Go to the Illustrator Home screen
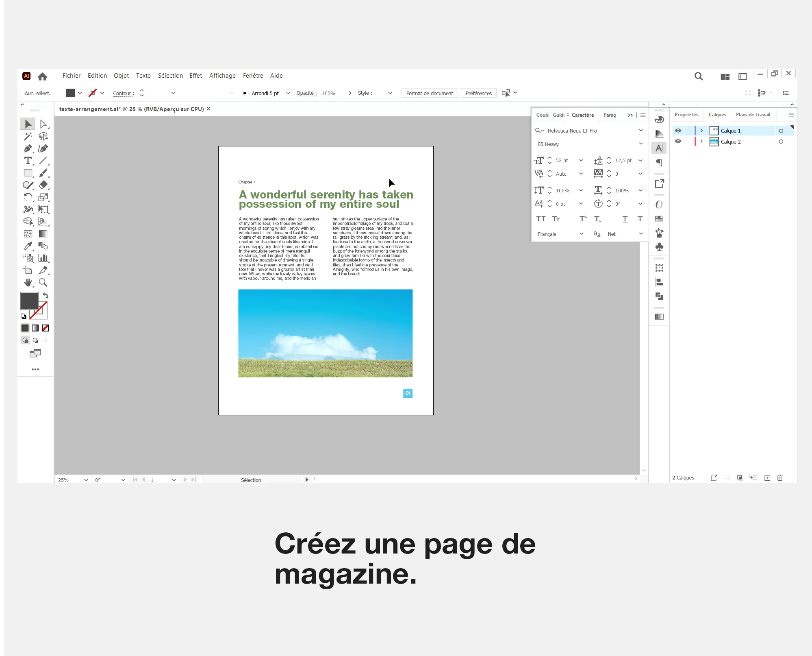 [x=42, y=76]
